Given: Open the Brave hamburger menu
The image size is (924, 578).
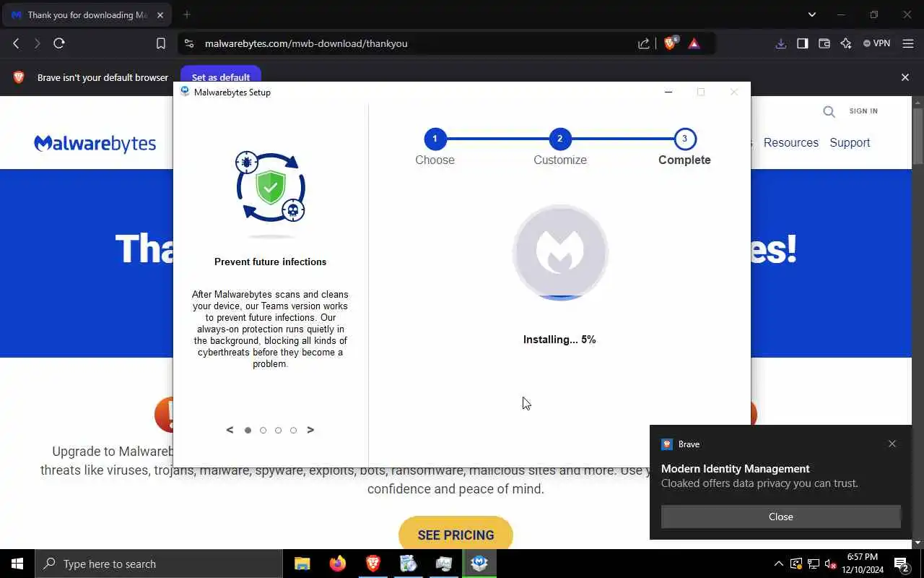Looking at the screenshot, I should pos(908,43).
